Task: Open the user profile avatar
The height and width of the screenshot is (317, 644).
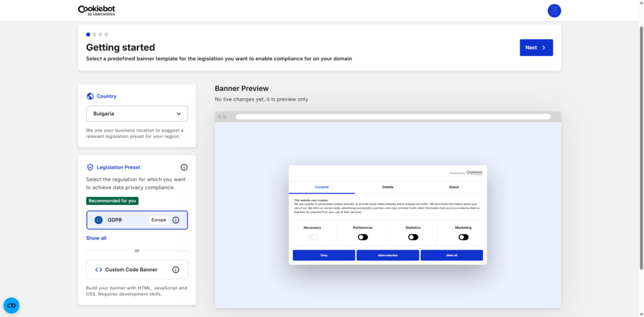Action: pyautogui.click(x=554, y=11)
